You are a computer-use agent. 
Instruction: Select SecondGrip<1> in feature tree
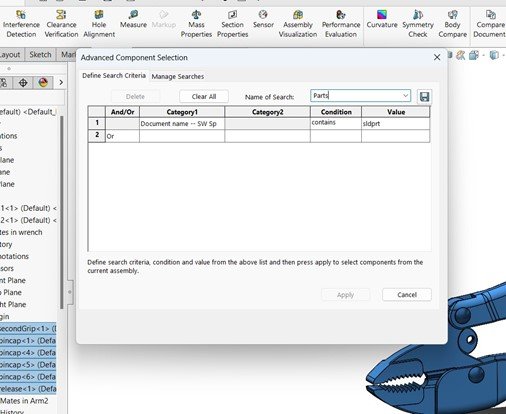(x=28, y=328)
